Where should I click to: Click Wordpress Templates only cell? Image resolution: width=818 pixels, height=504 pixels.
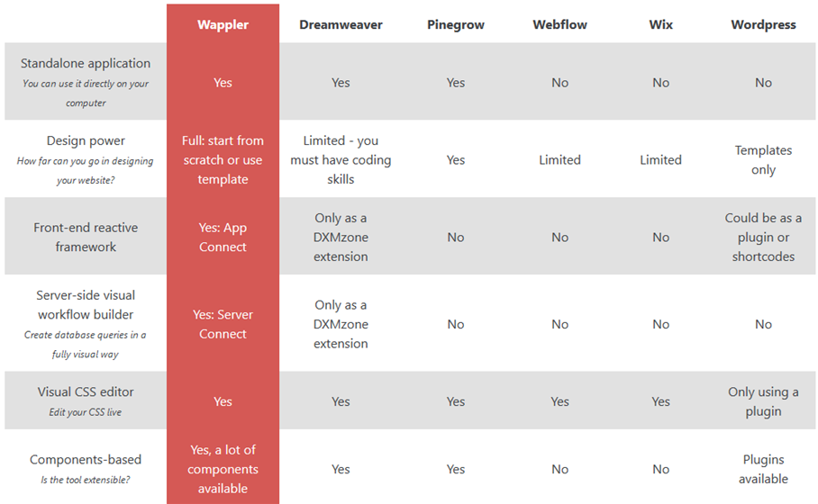763,160
